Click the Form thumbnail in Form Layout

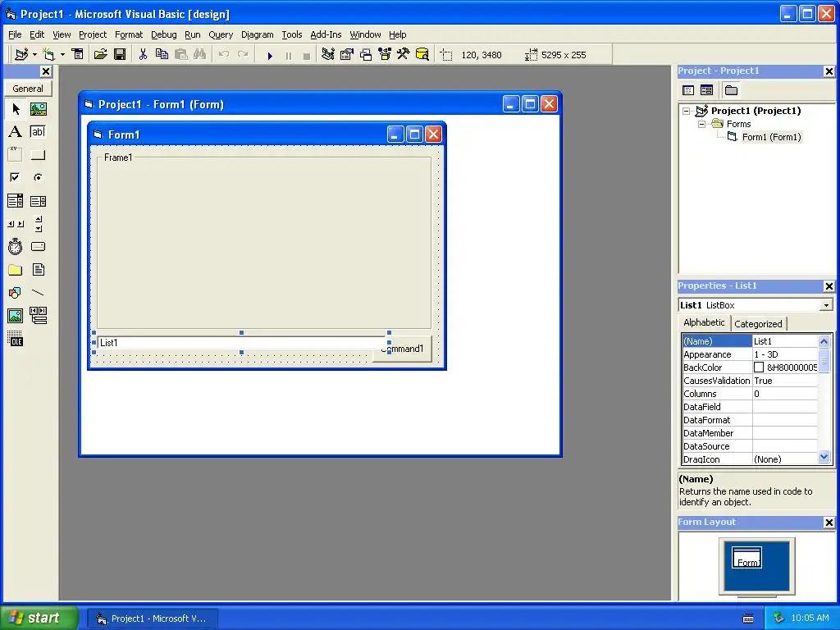point(746,558)
